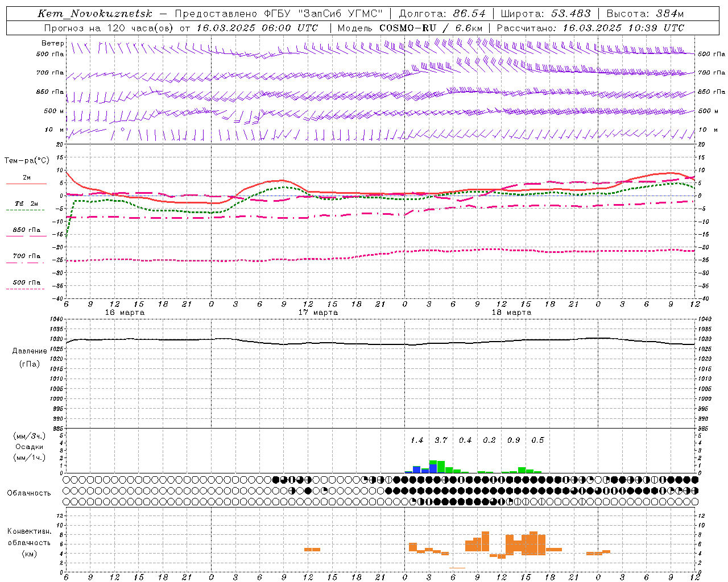This screenshot has width=728, height=582.
Task: Click the 'Облачность' cloudiness label
Action: (29, 493)
